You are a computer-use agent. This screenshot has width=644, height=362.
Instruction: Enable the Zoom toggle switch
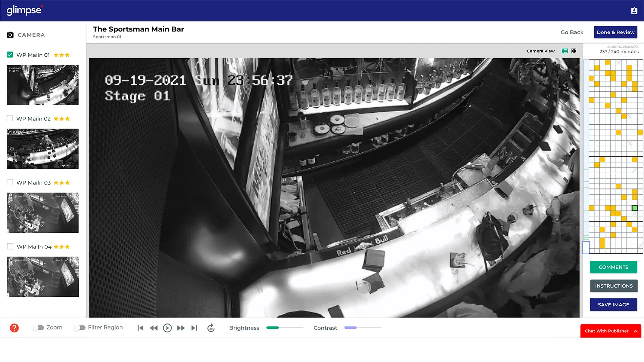pos(38,327)
